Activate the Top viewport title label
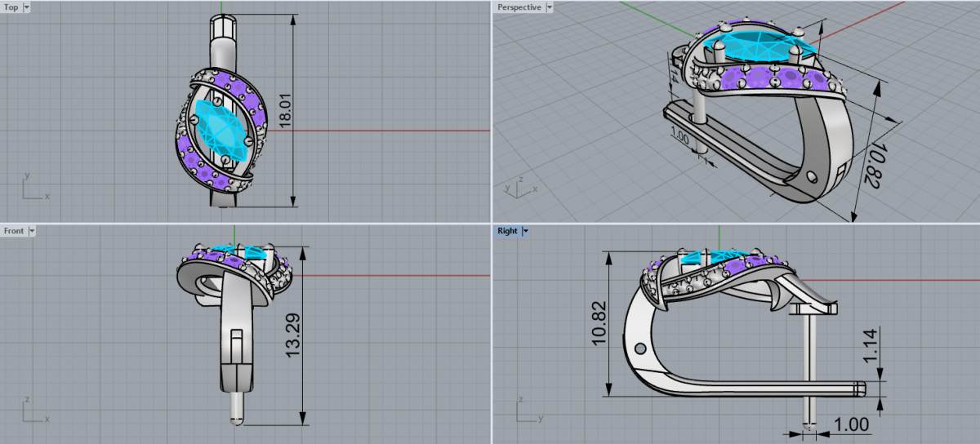The height and width of the screenshot is (444, 980). pos(11,7)
